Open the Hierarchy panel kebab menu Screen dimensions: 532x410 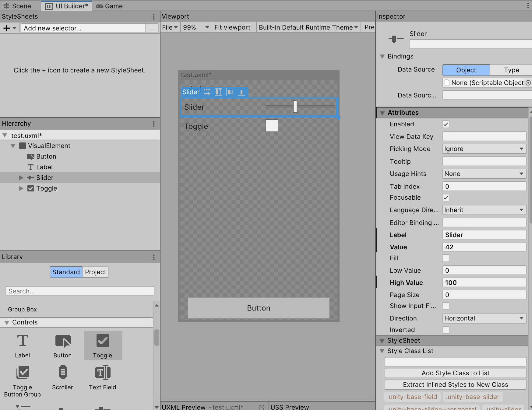pos(154,124)
